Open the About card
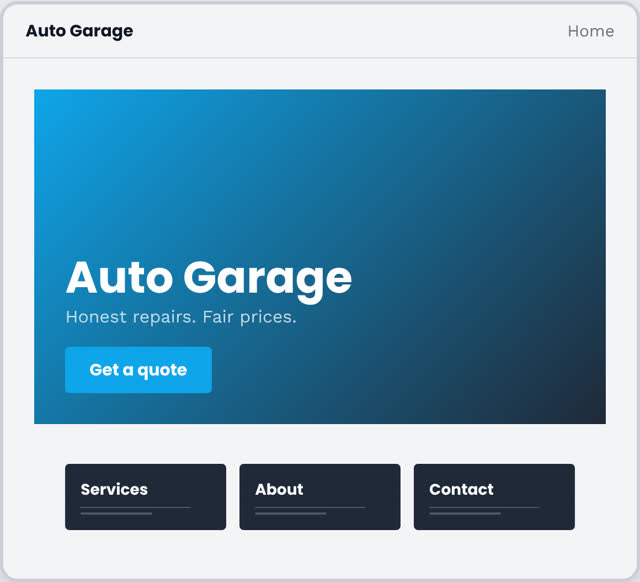This screenshot has width=640, height=582. 320,497
